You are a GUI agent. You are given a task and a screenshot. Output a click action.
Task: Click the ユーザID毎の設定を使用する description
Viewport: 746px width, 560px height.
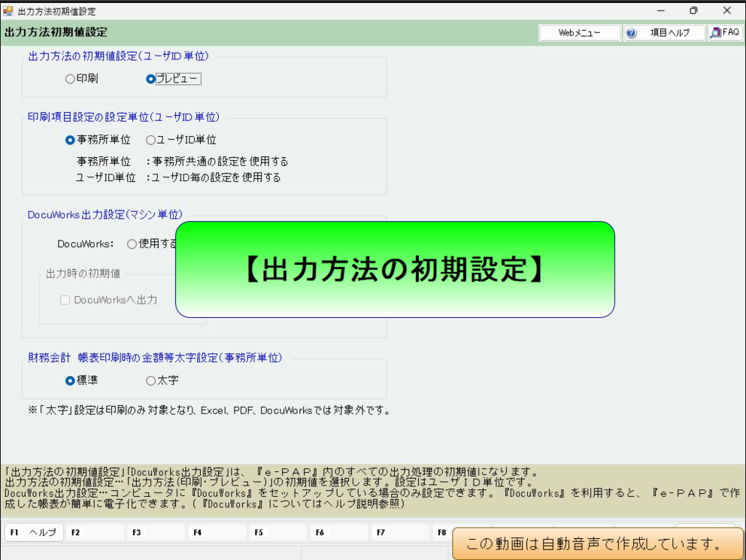(x=217, y=178)
